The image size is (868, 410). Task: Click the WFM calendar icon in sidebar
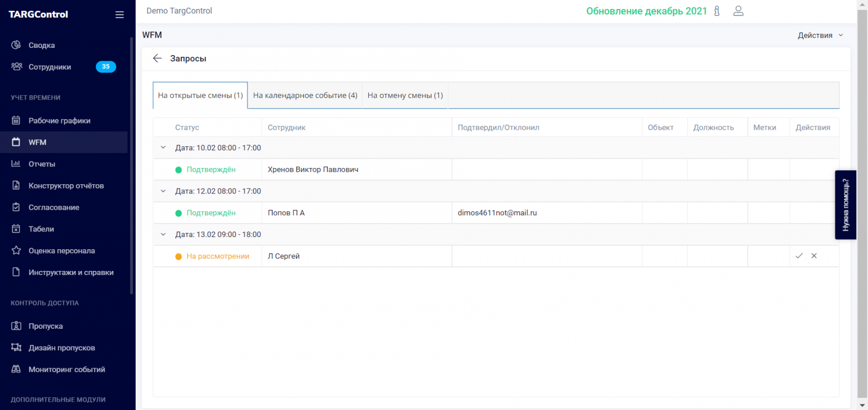coord(17,142)
